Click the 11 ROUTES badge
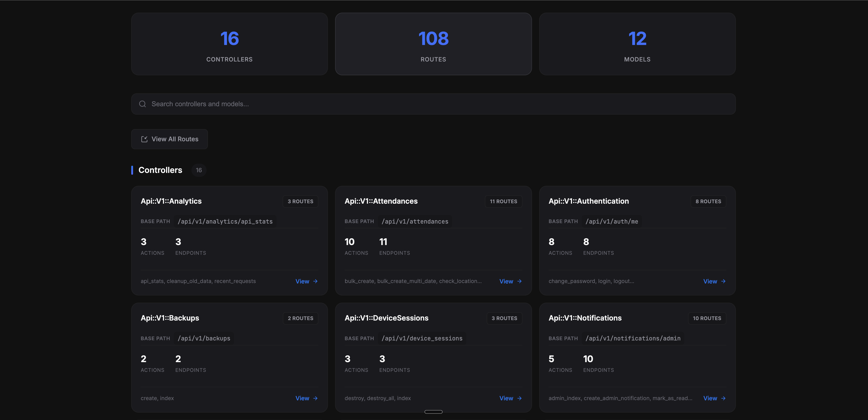868x420 pixels. point(503,201)
